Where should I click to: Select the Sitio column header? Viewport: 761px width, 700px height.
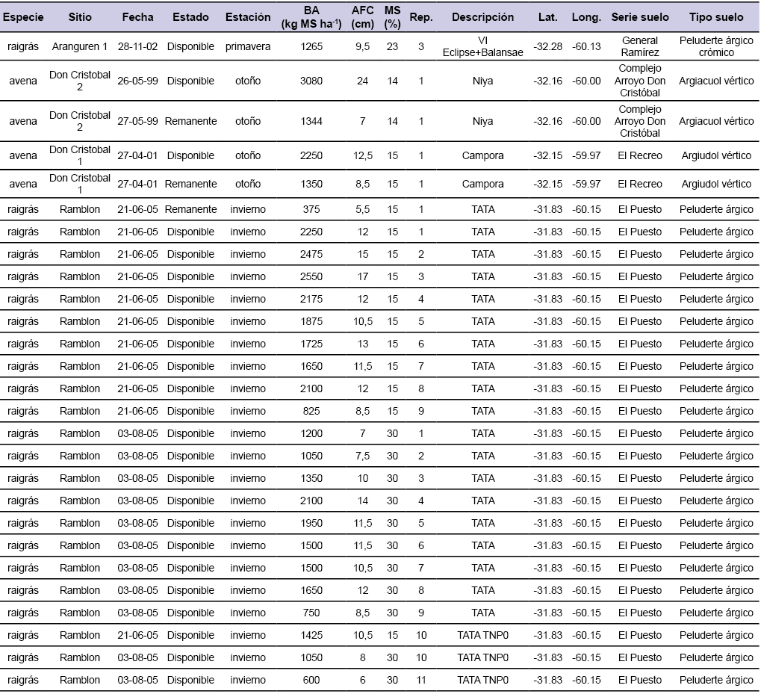pos(80,17)
